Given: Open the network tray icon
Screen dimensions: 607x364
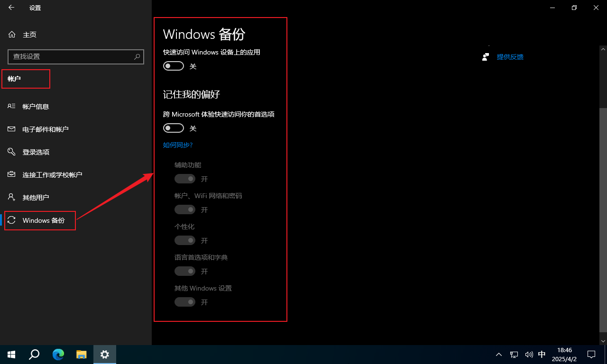Looking at the screenshot, I should (514, 355).
